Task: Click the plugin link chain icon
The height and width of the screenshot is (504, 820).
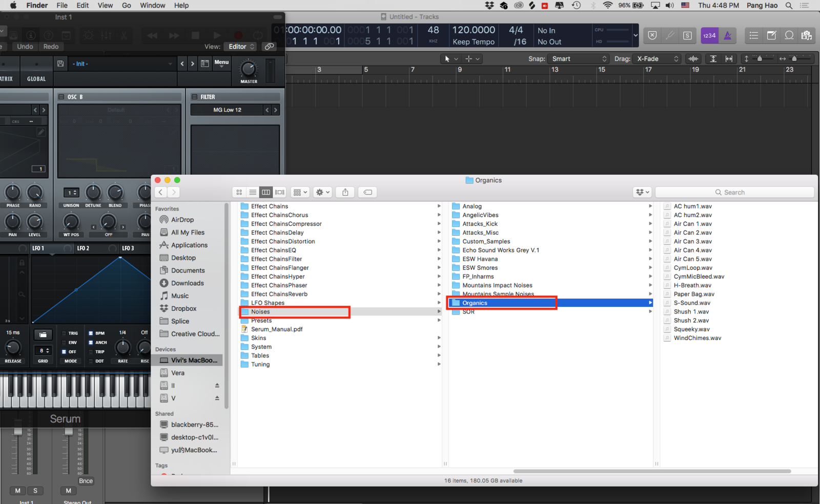Action: pos(269,47)
